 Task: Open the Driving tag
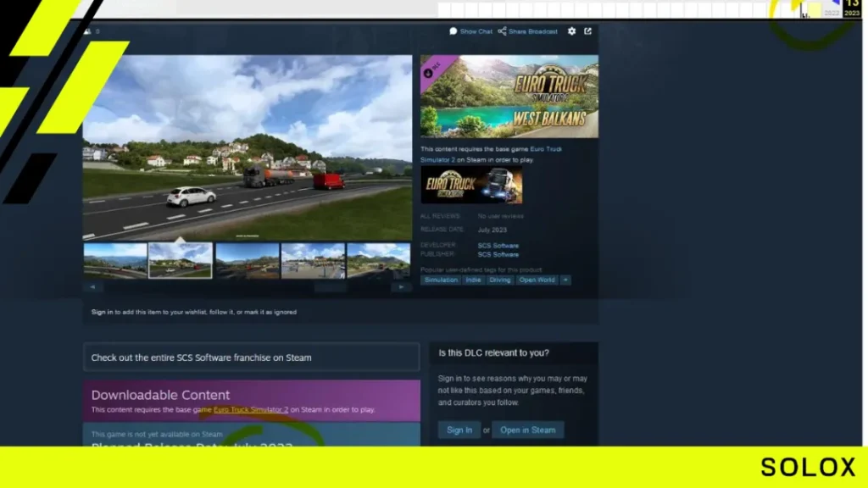point(500,280)
